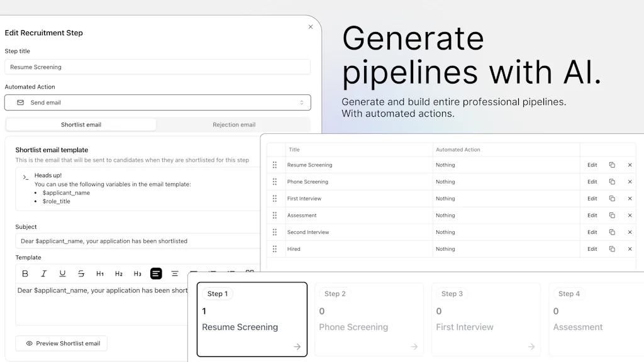Apply Heading 1 style in the template toolbar
Viewport: 644px width, 362px height.
pyautogui.click(x=99, y=273)
